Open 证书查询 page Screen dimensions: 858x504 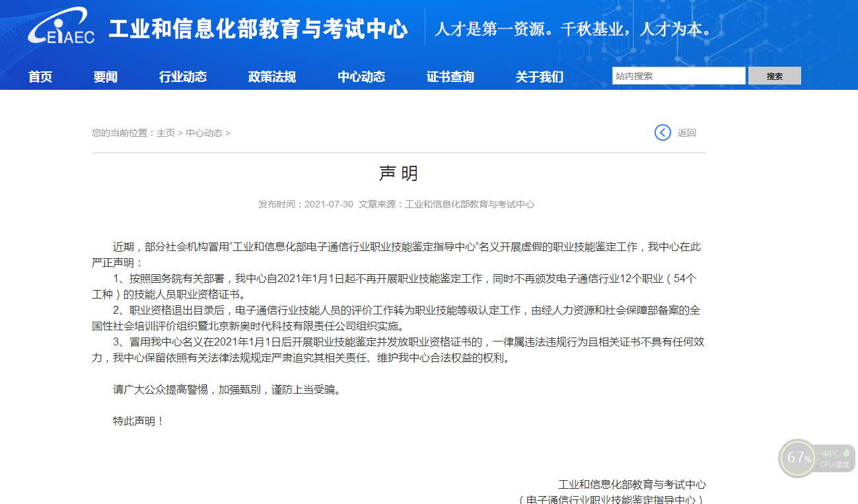(450, 77)
